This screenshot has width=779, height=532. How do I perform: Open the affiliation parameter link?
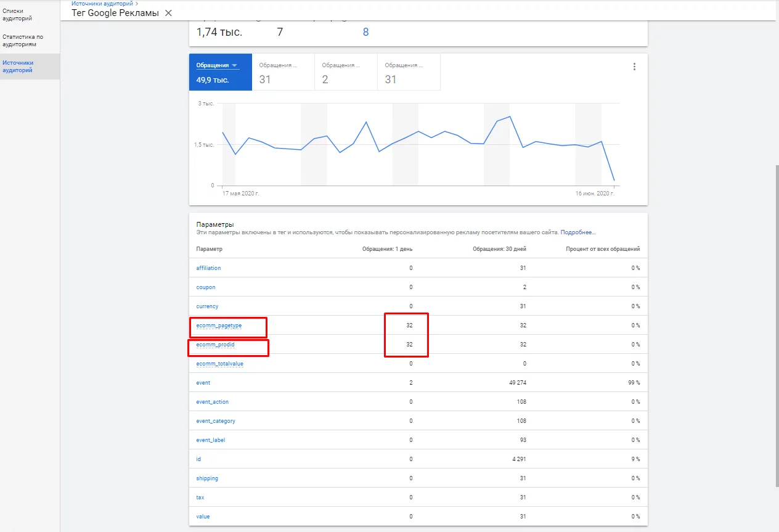pyautogui.click(x=208, y=268)
